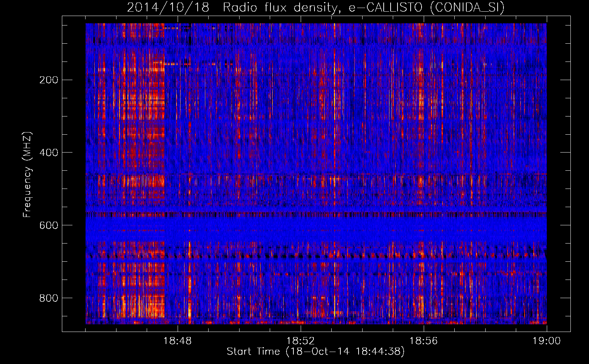Click the "Start Time (18-Oct-14 18:44:38)" label

(316, 352)
